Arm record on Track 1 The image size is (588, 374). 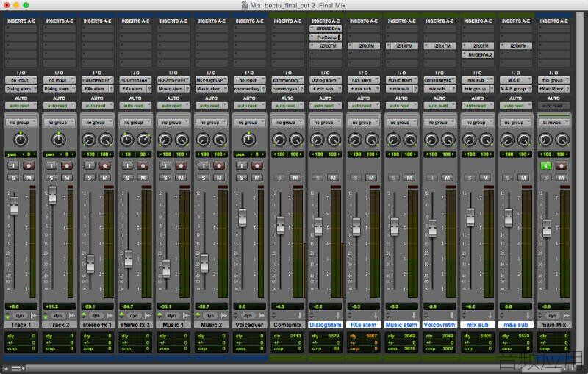coord(29,165)
